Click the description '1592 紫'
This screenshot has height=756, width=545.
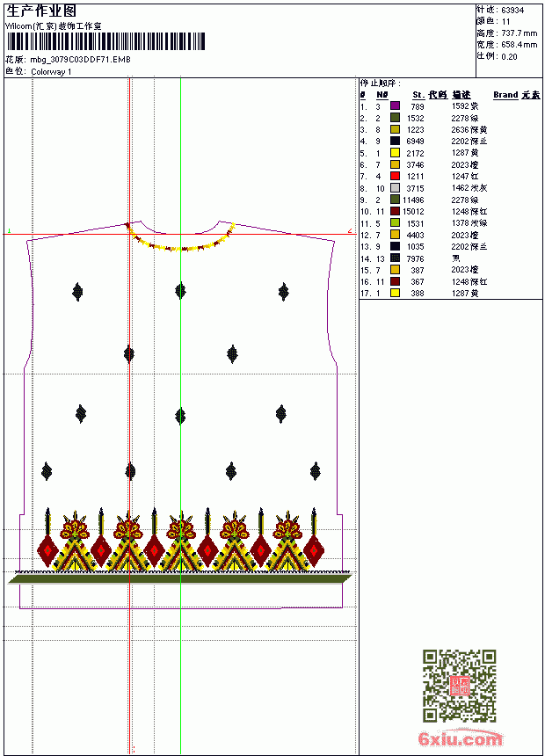(x=465, y=106)
